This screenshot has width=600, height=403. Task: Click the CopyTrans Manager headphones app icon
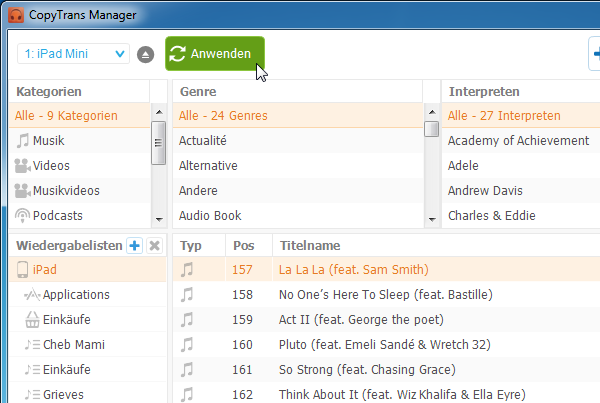point(16,15)
